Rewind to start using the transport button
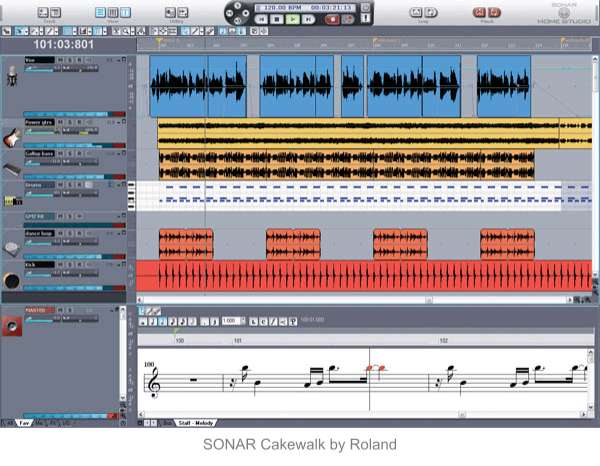The image size is (600, 466). click(261, 19)
